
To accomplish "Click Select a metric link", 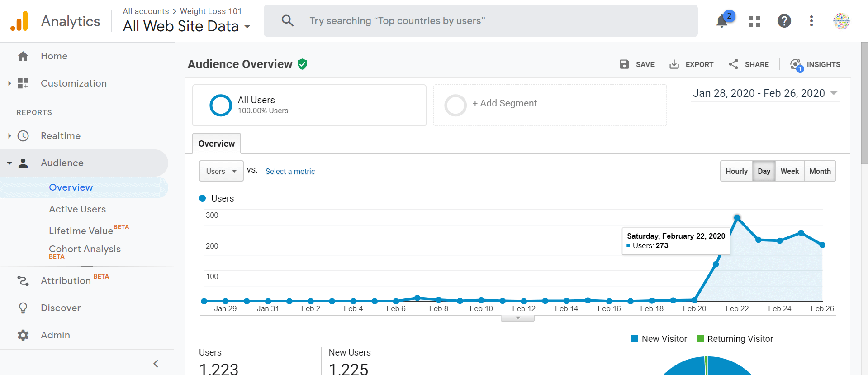I will [290, 171].
